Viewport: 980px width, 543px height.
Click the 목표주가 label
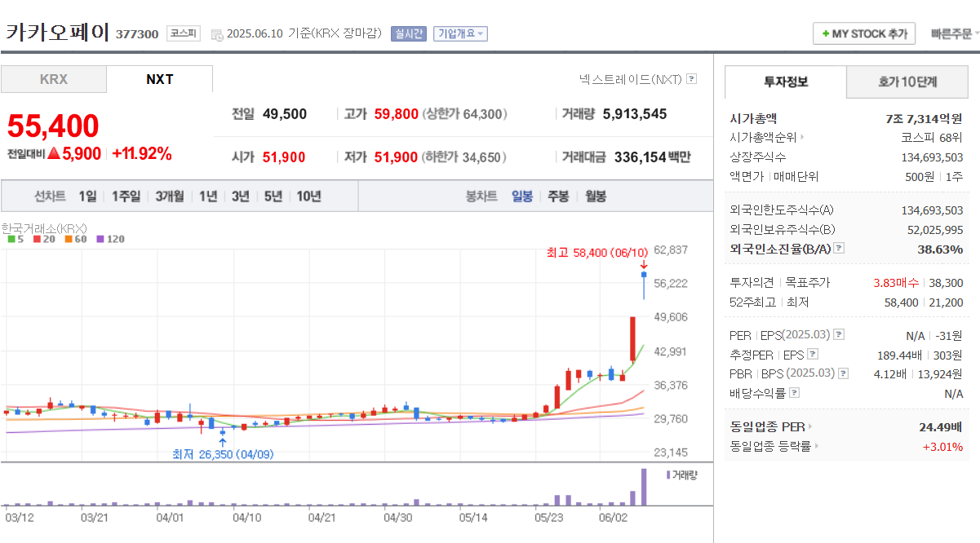click(807, 283)
